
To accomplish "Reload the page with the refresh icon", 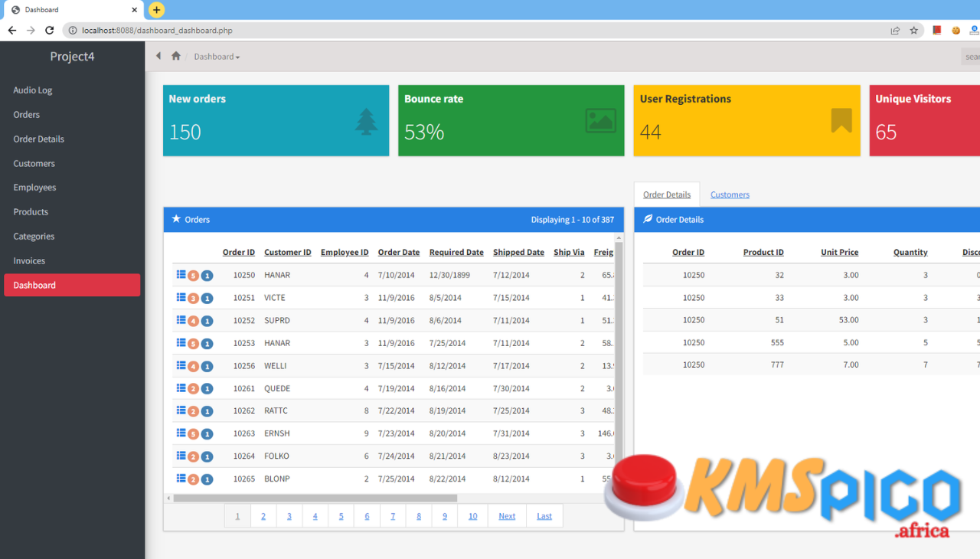I will tap(50, 31).
